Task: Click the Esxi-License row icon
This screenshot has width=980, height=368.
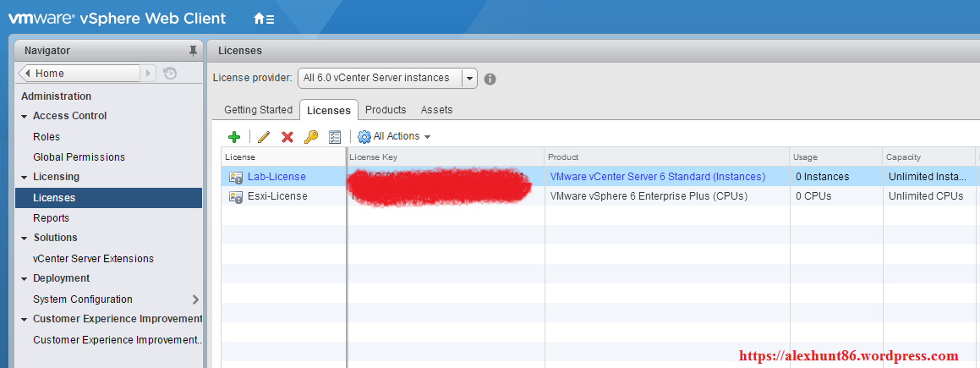Action: (x=236, y=197)
